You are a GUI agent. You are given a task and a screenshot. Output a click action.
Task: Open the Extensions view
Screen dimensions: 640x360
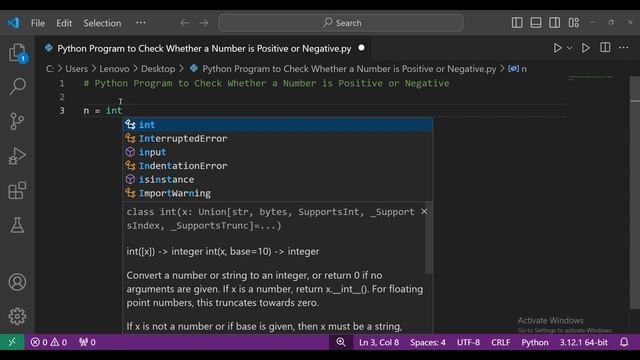17,190
